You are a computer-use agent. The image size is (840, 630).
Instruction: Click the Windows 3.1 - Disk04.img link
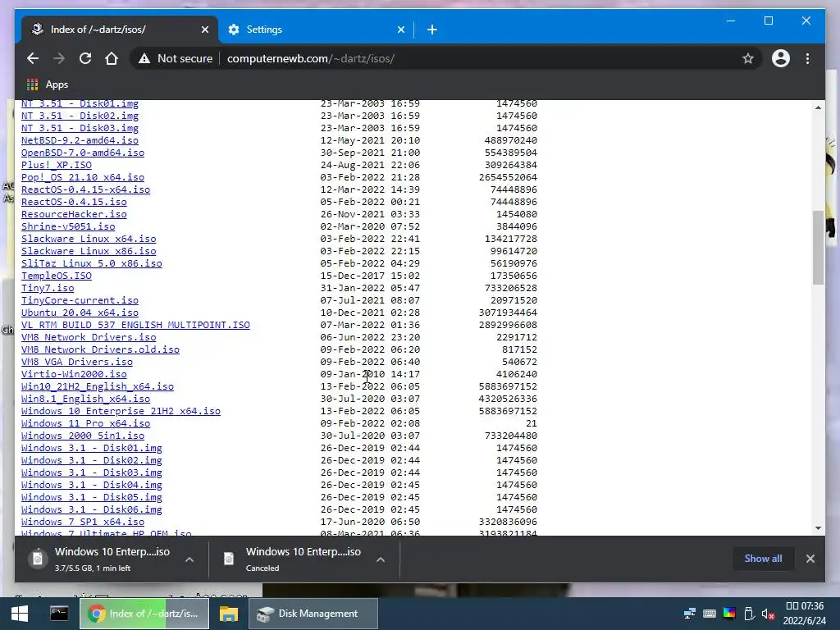click(92, 486)
